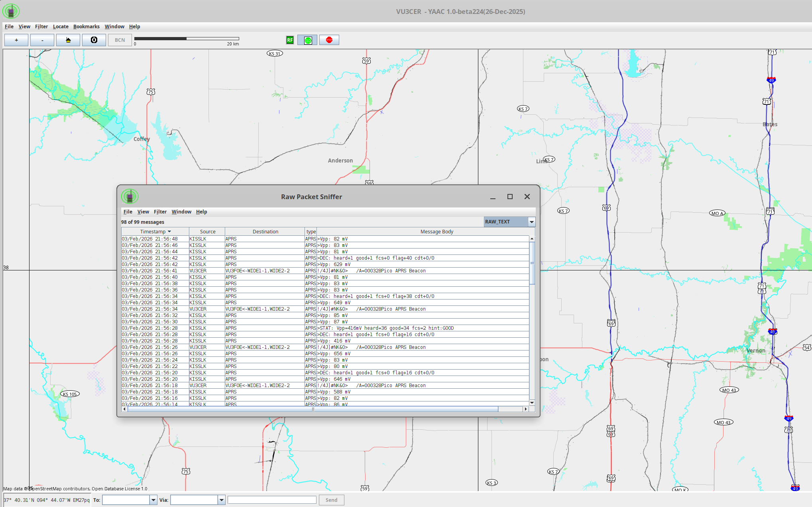Expand the Via path combo box
The image size is (812, 507).
tap(221, 500)
